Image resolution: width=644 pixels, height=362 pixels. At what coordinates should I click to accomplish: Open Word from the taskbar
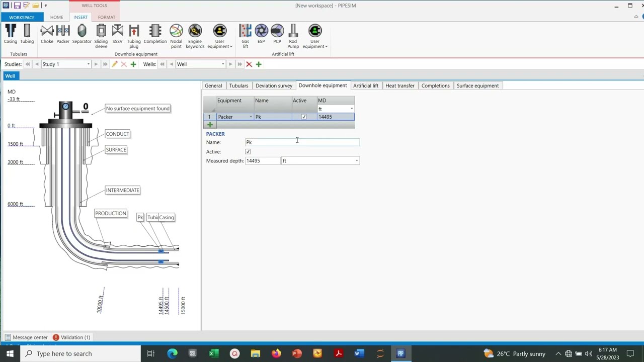pos(359,353)
